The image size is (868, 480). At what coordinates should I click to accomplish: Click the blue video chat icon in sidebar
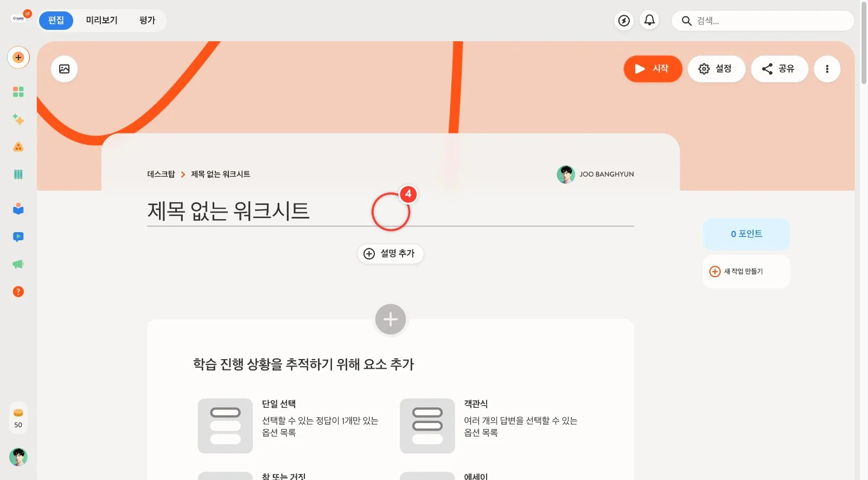click(18, 236)
